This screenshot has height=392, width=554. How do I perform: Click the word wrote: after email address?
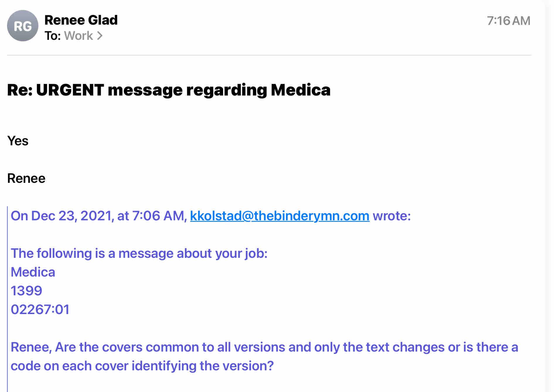tap(392, 216)
